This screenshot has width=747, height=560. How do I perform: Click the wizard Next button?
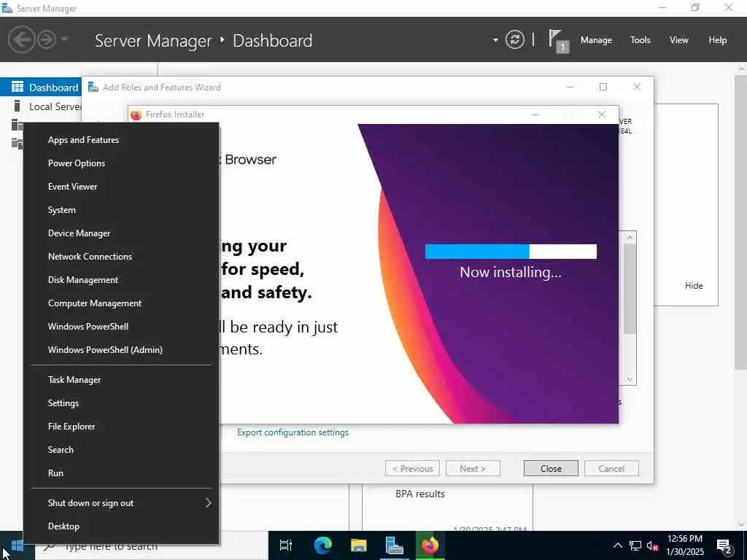(x=473, y=469)
